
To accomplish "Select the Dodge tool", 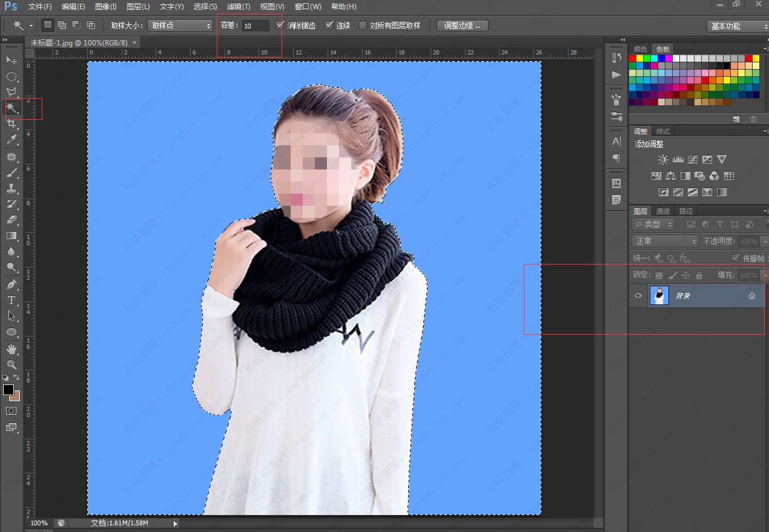I will click(x=12, y=267).
